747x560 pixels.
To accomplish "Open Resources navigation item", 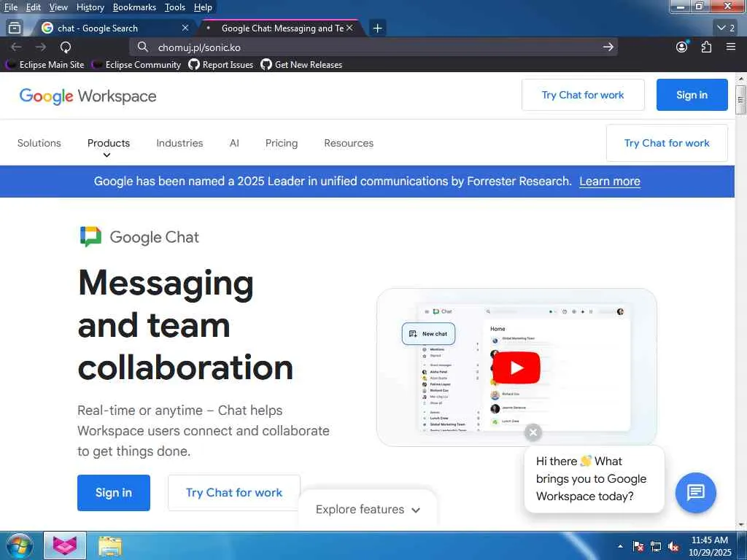I will point(349,143).
